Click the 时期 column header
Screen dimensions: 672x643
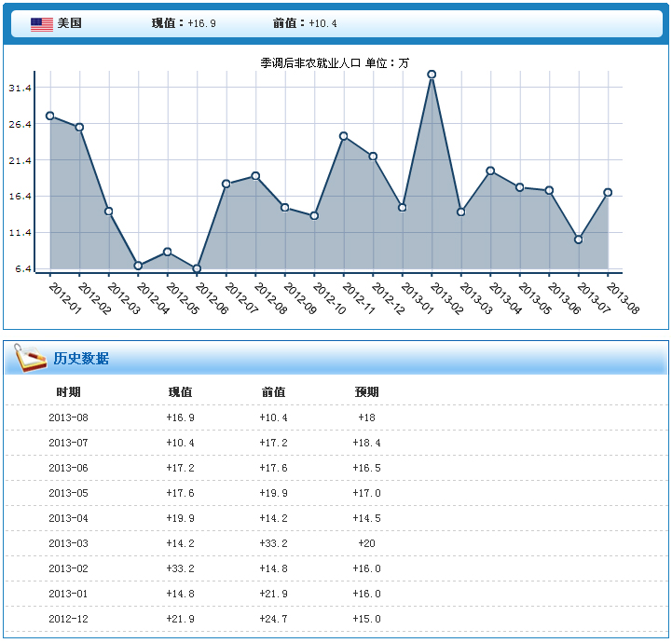68,392
